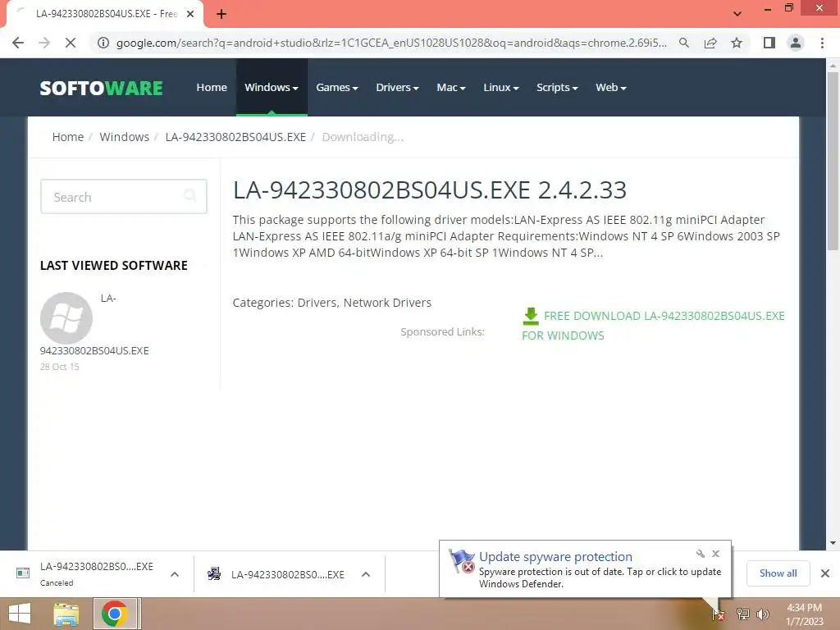Open the Windows Start button
Screen dimensions: 840x630
(x=20, y=614)
